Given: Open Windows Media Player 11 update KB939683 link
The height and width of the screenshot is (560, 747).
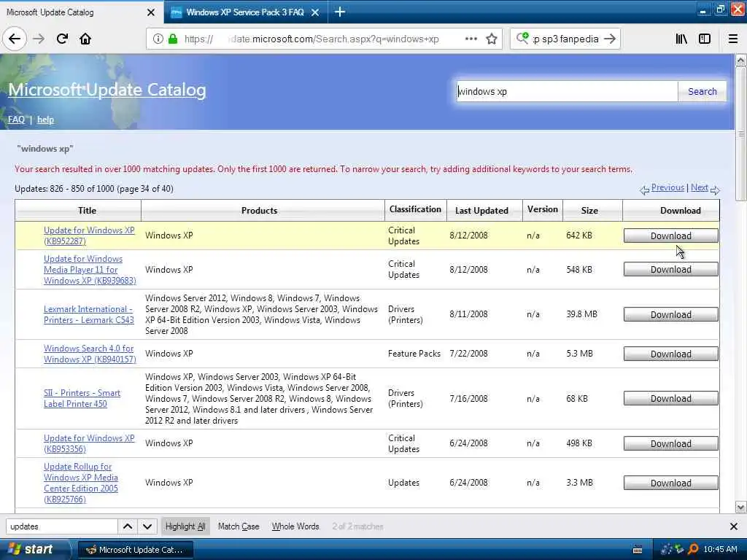Looking at the screenshot, I should 90,270.
